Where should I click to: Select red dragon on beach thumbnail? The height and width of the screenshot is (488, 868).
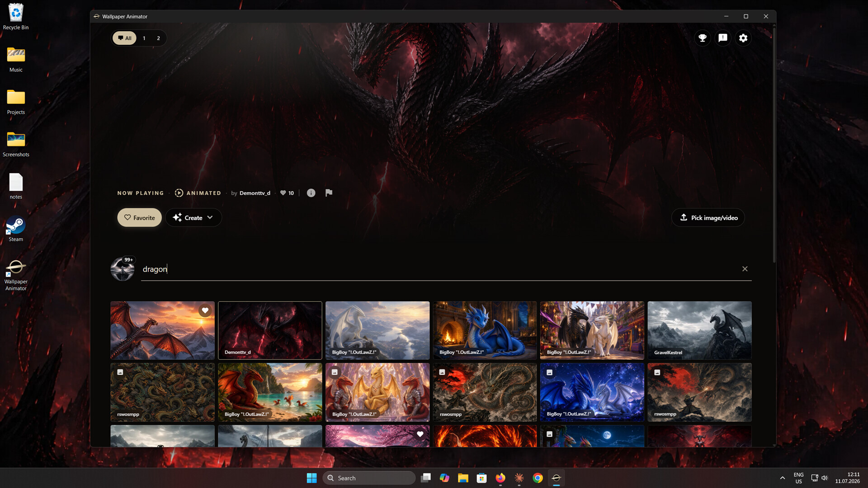coord(270,392)
